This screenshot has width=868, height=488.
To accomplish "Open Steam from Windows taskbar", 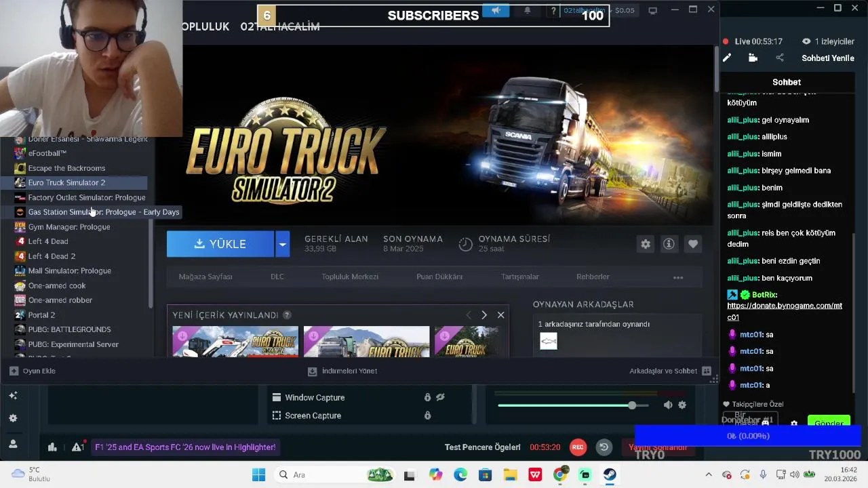I will coord(610,474).
